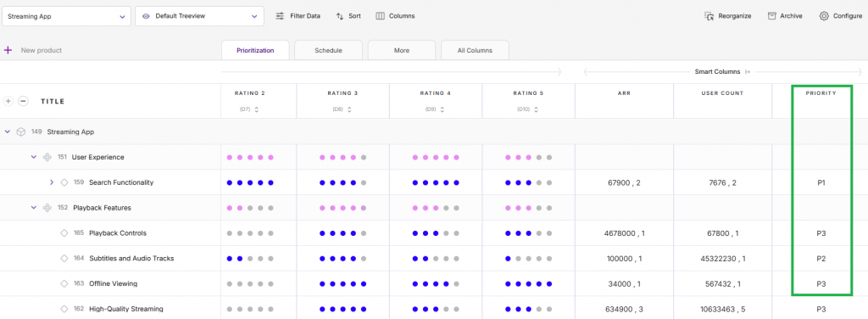This screenshot has width=868, height=319.
Task: Sort by Rating 3 column arrows
Action: (x=348, y=109)
